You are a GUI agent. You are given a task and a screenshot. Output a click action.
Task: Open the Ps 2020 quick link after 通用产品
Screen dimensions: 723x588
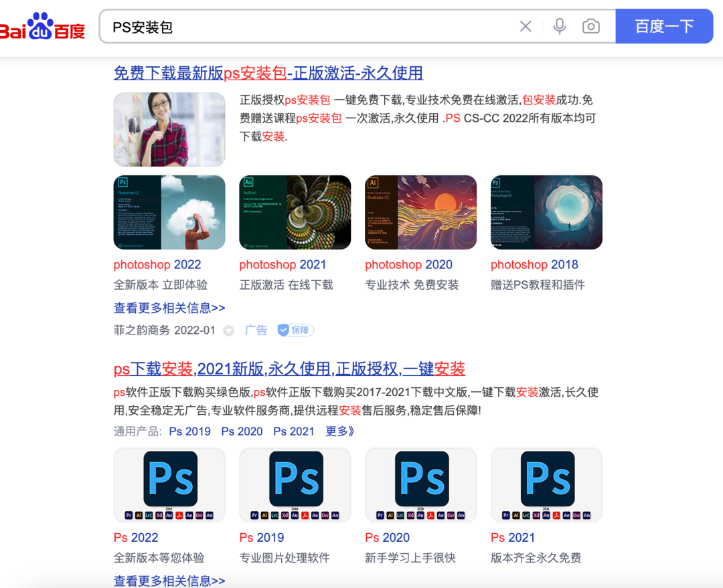pyautogui.click(x=242, y=431)
